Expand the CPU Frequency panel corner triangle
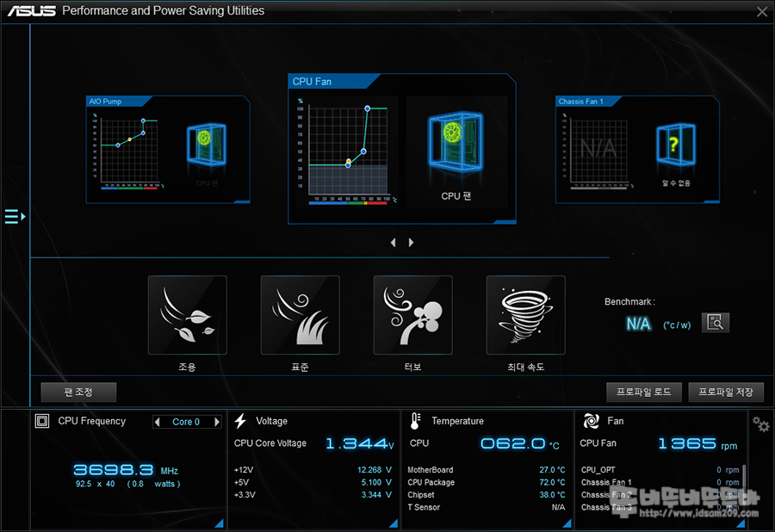The height and width of the screenshot is (532, 775). (x=220, y=523)
